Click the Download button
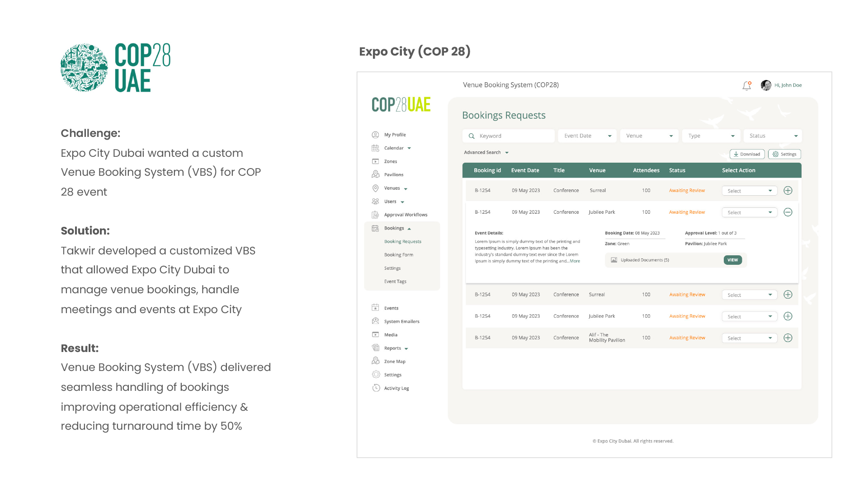This screenshot has height=488, width=868. (747, 154)
